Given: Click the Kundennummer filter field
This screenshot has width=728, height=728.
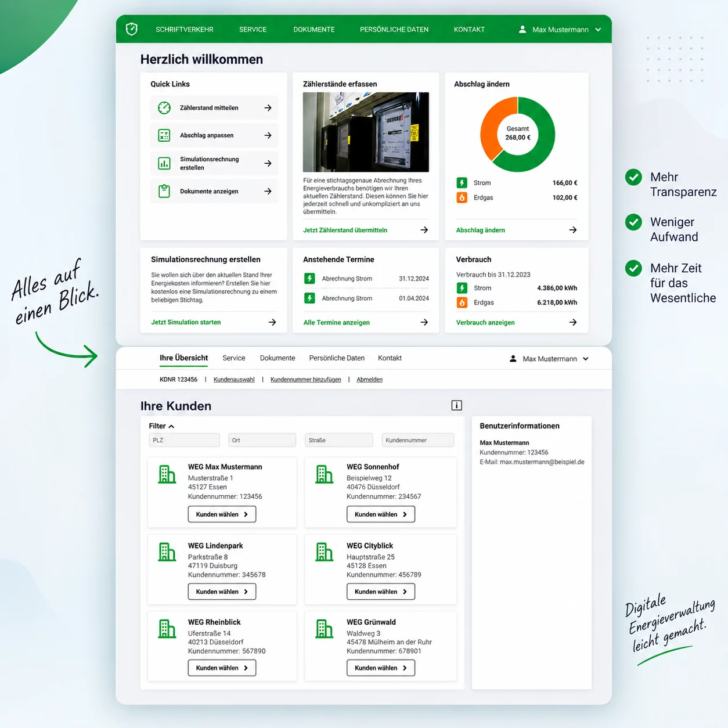Looking at the screenshot, I should click(418, 440).
